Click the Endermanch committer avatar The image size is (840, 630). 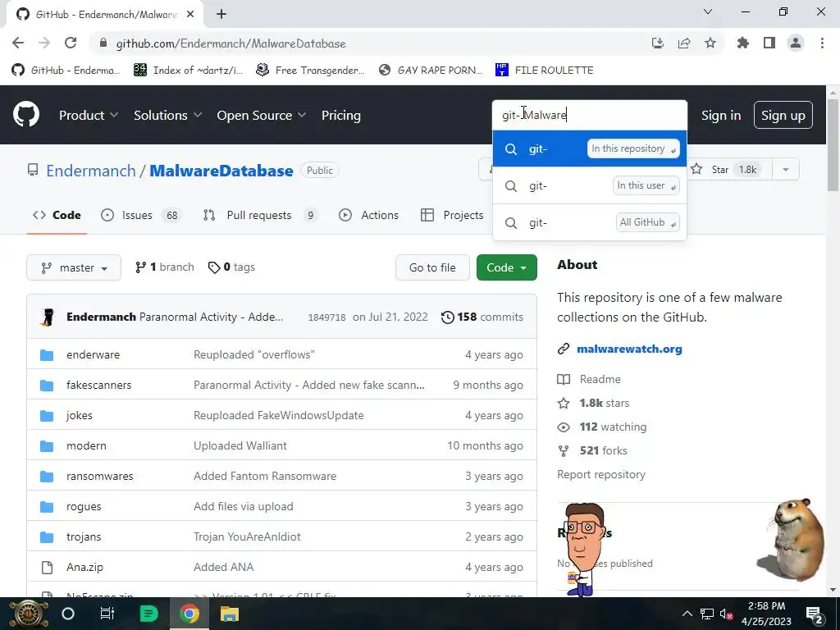coord(48,317)
